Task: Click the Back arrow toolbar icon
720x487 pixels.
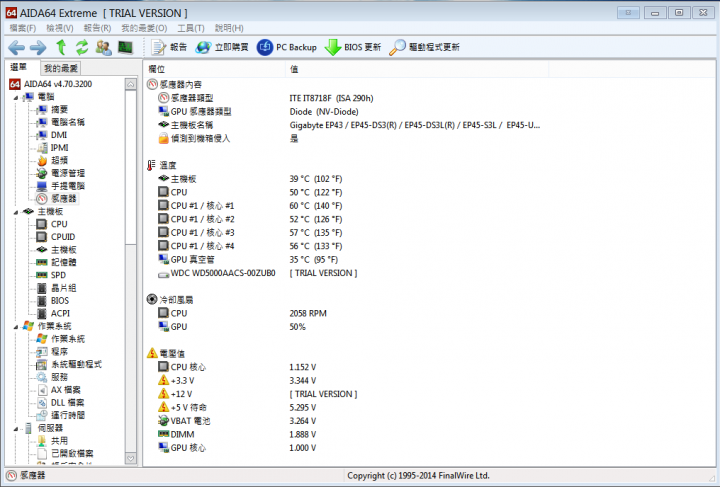Action: tap(16, 47)
